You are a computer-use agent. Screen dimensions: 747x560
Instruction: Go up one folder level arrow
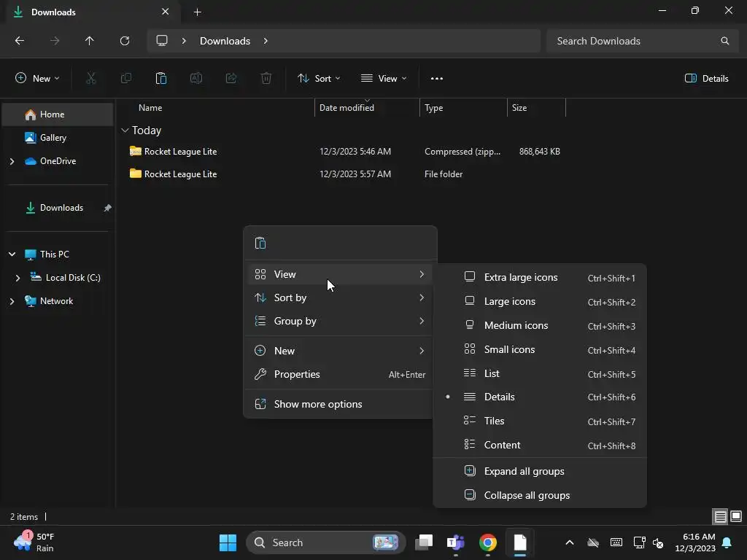pyautogui.click(x=90, y=41)
